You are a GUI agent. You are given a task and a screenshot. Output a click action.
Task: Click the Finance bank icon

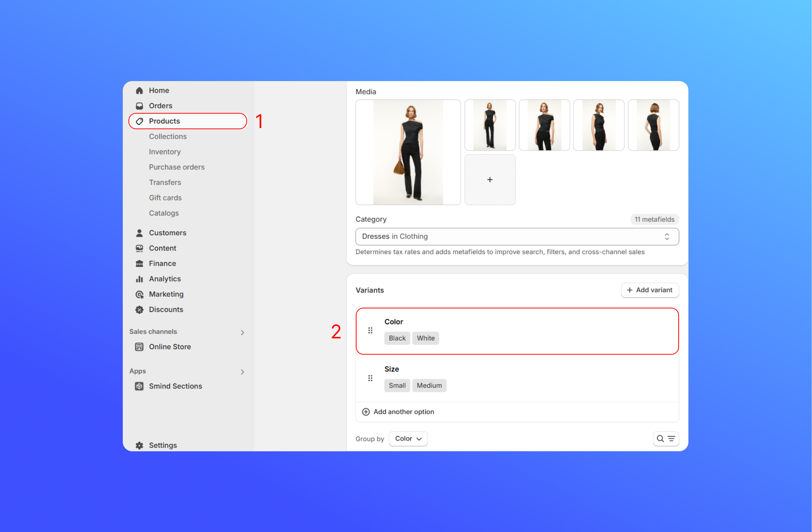click(139, 264)
